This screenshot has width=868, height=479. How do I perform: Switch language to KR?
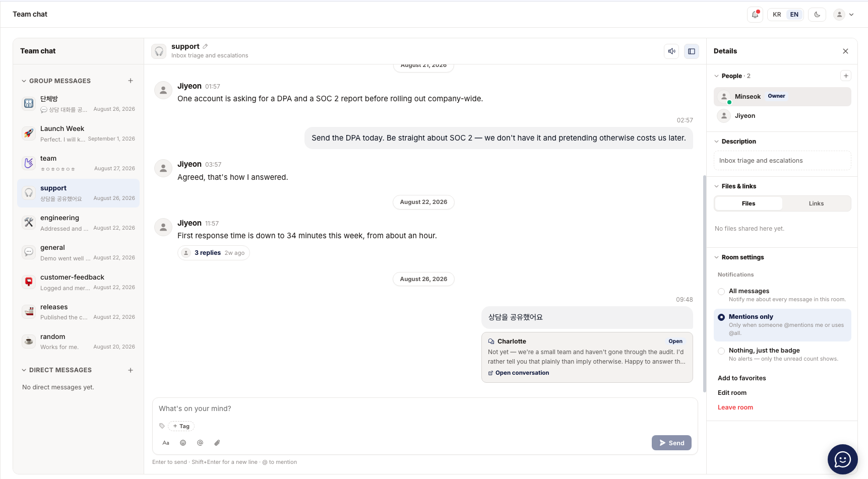777,15
